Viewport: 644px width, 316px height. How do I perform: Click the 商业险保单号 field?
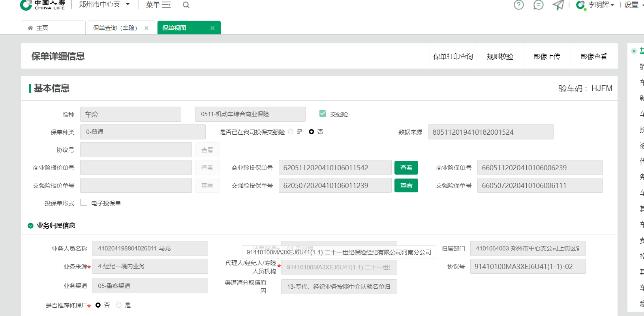click(x=539, y=168)
